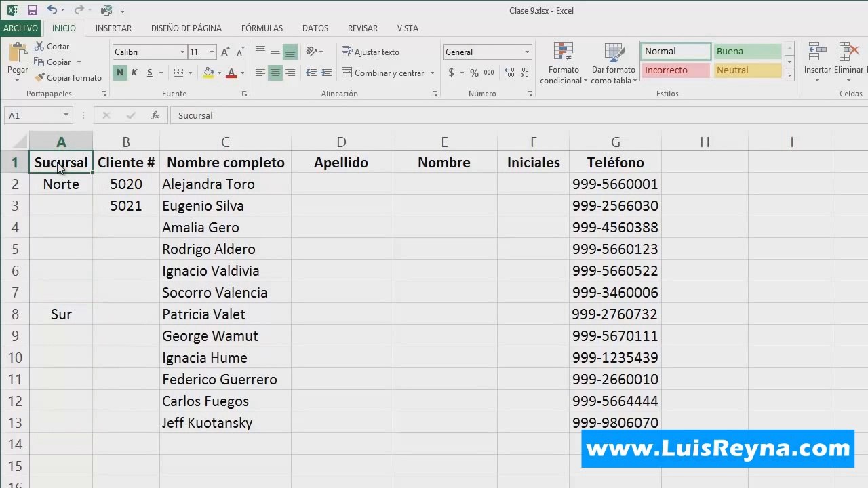Increase decimal places
The width and height of the screenshot is (868, 488).
click(x=510, y=73)
